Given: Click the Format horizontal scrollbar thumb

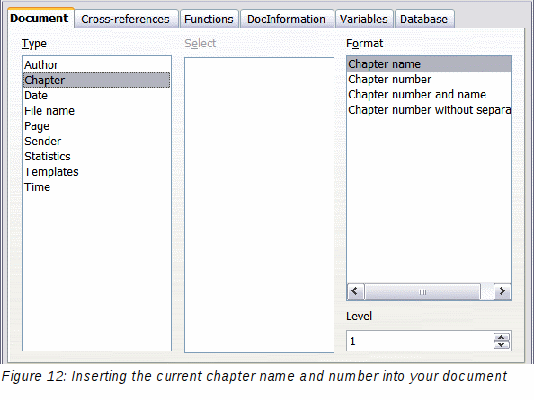Looking at the screenshot, I should click(422, 292).
